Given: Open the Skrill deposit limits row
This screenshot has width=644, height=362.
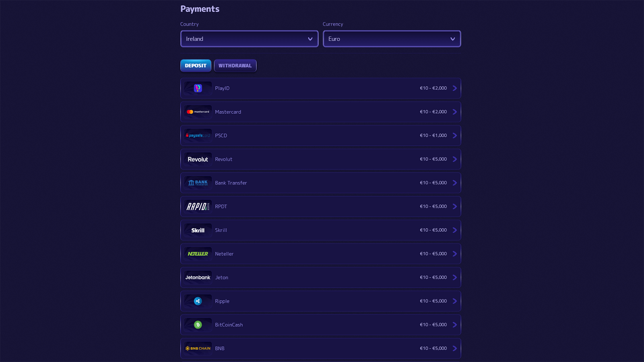Looking at the screenshot, I should coord(320,230).
